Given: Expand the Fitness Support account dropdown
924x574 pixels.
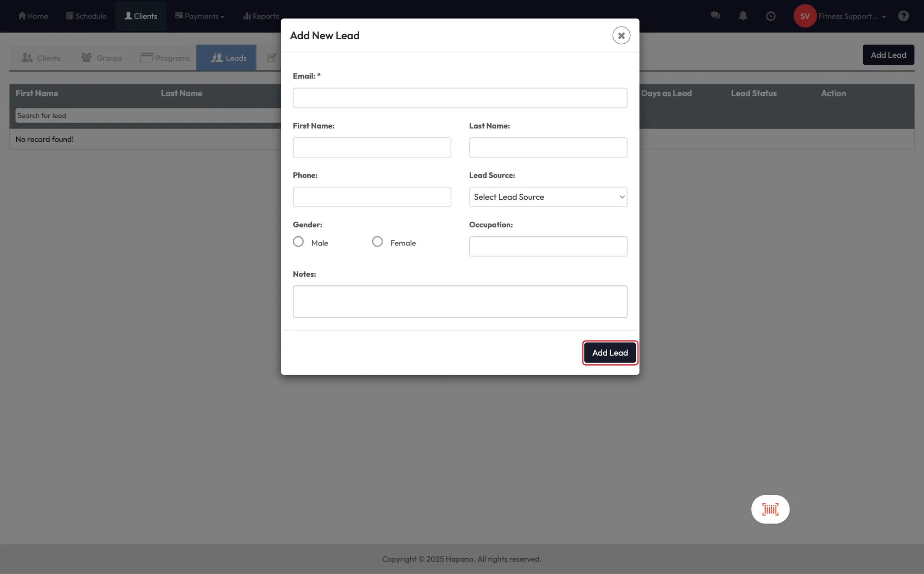Looking at the screenshot, I should coord(852,16).
